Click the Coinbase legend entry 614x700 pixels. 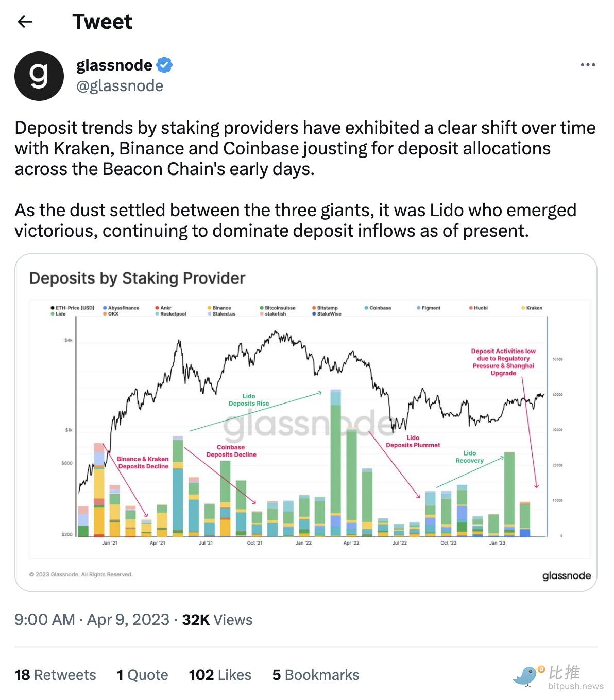378,308
